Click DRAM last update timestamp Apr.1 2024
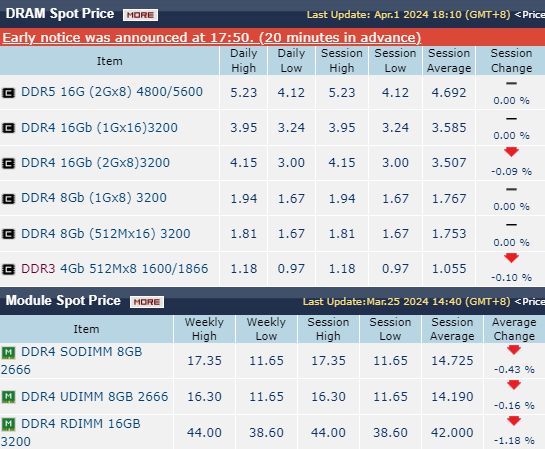Viewport: 545px width, 449px height. click(408, 15)
